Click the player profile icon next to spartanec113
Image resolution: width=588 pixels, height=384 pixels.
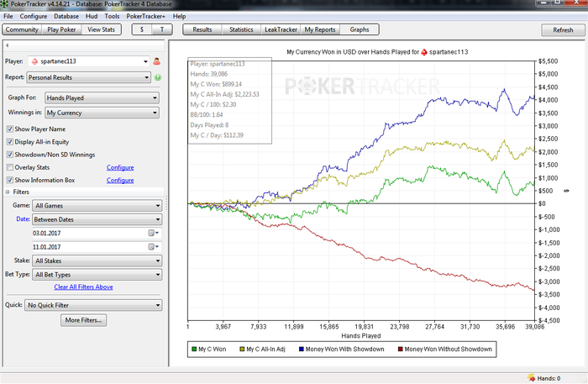coord(157,61)
